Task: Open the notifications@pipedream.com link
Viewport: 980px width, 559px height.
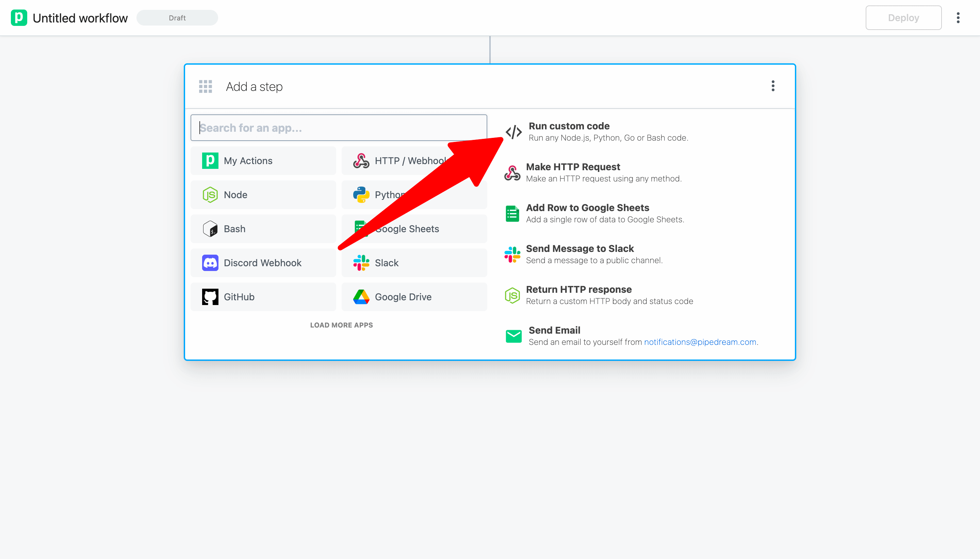Action: pos(700,342)
